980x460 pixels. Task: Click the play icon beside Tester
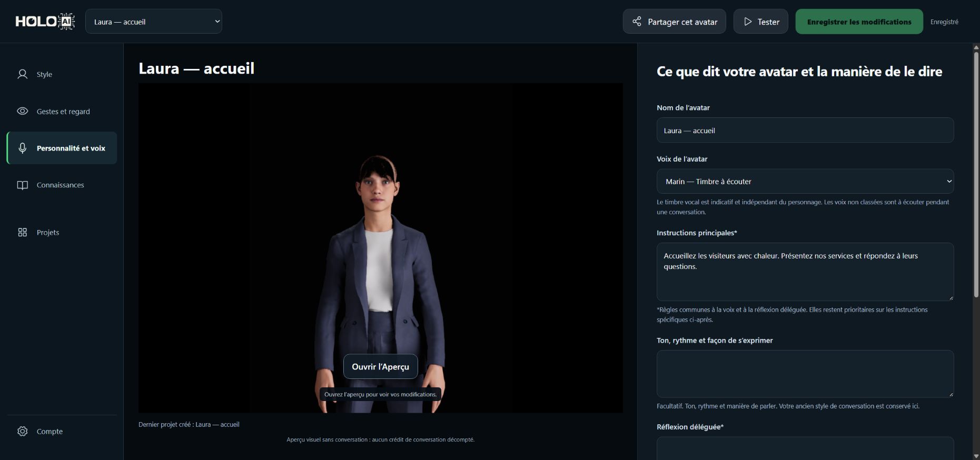coord(747,22)
